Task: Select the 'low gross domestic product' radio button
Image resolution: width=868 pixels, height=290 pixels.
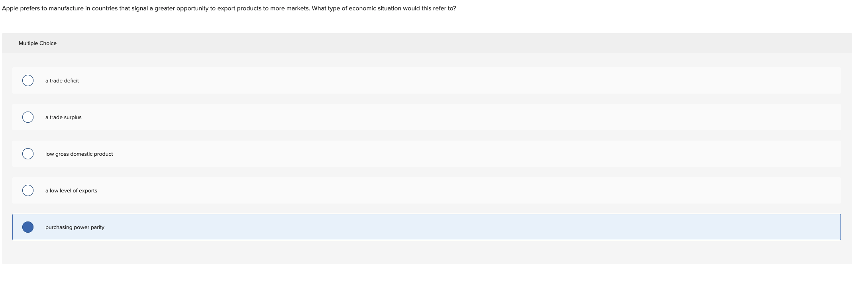Action: click(x=27, y=153)
